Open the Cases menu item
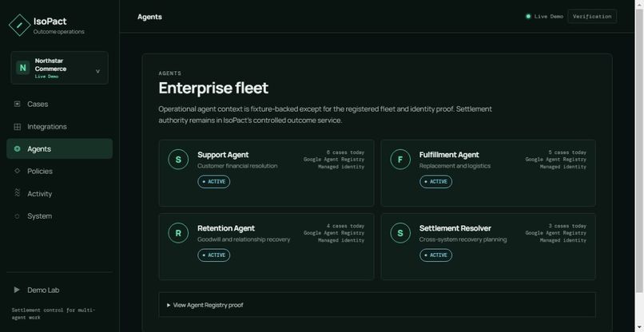Image resolution: width=644 pixels, height=332 pixels. (60, 105)
